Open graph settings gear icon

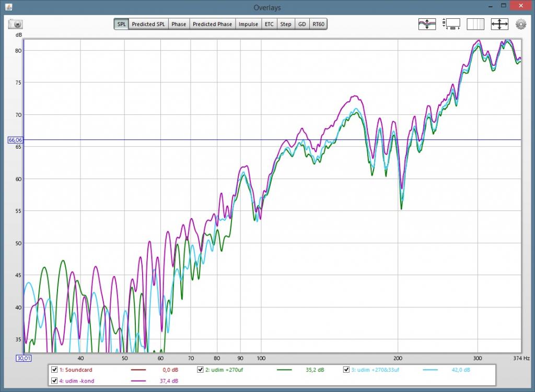click(520, 24)
